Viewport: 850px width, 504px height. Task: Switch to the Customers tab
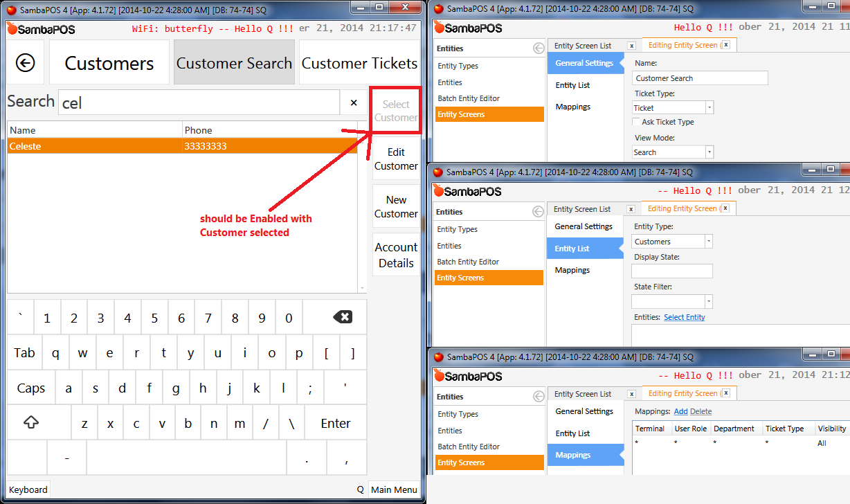109,63
